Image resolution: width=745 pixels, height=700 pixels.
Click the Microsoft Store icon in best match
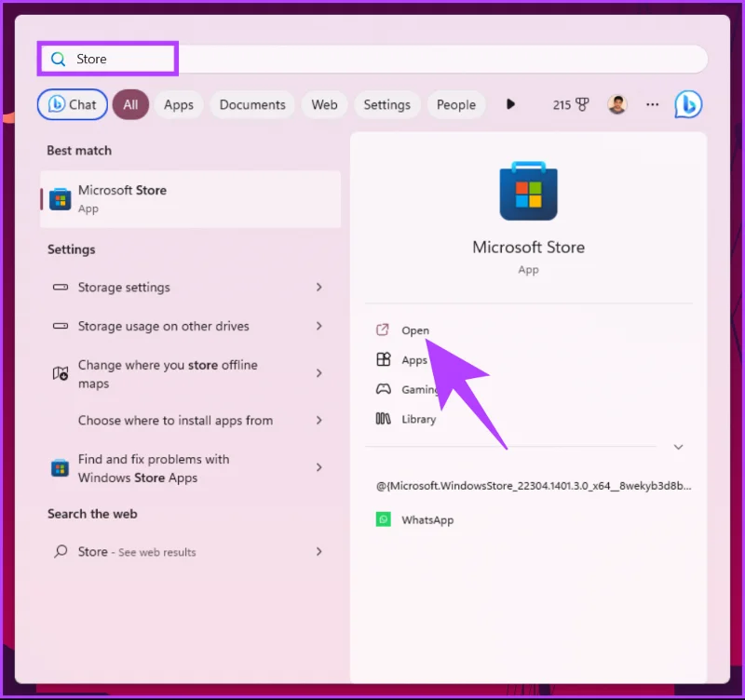[61, 199]
